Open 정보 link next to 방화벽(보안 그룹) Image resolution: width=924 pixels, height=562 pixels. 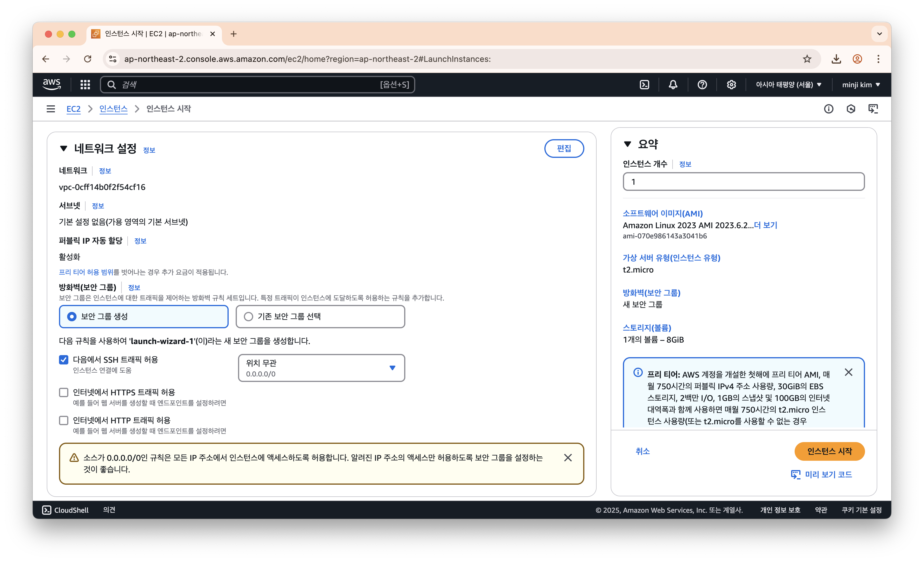pyautogui.click(x=134, y=288)
